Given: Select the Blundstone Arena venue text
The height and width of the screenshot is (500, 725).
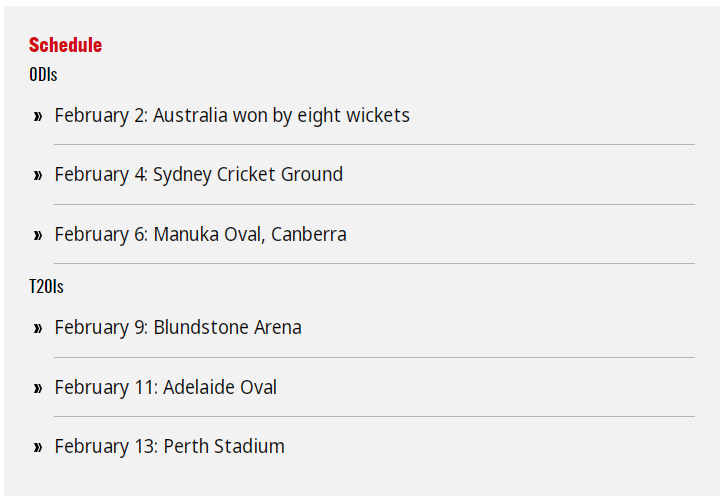Looking at the screenshot, I should 227,328.
